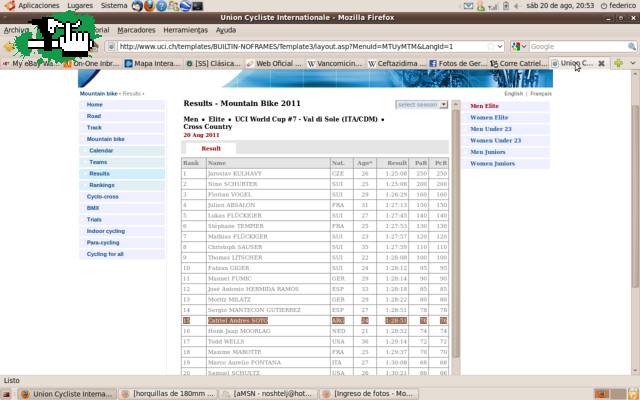
Task: Launch Firefox from the top panel launcher
Action: [149, 6]
